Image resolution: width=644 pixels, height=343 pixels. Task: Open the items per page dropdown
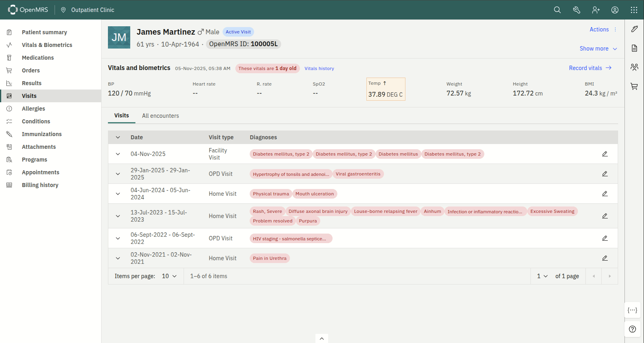169,276
